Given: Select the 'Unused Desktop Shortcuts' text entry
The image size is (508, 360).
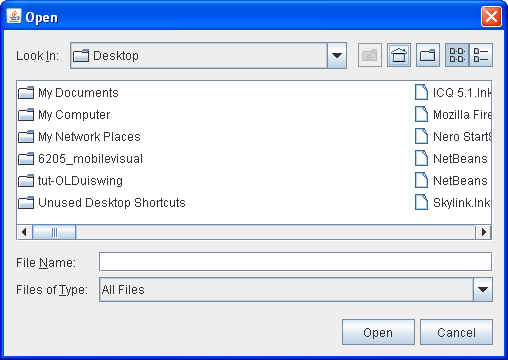Looking at the screenshot, I should [x=112, y=203].
